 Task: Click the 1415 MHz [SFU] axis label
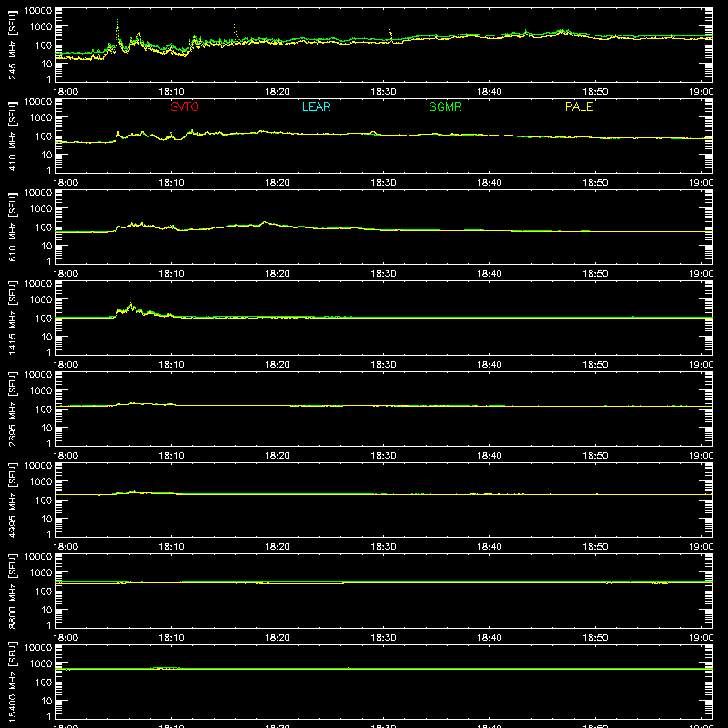13,318
